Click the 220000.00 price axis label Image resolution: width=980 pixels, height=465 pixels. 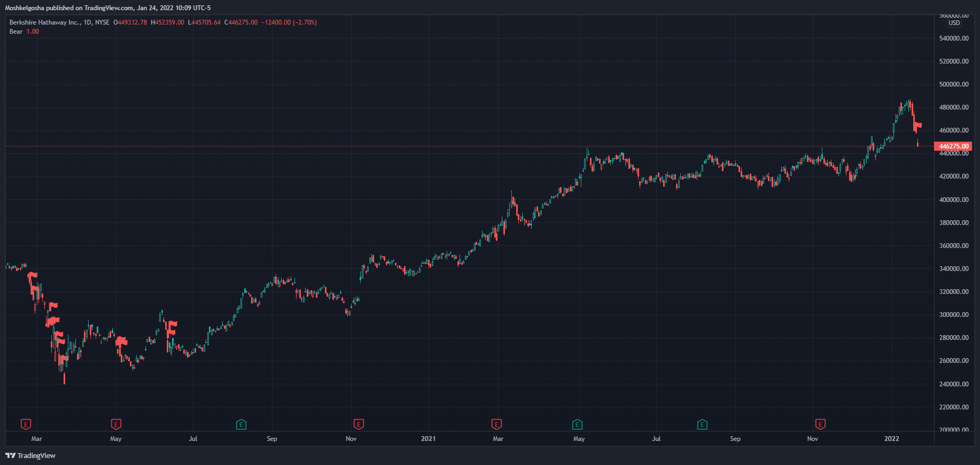point(954,407)
